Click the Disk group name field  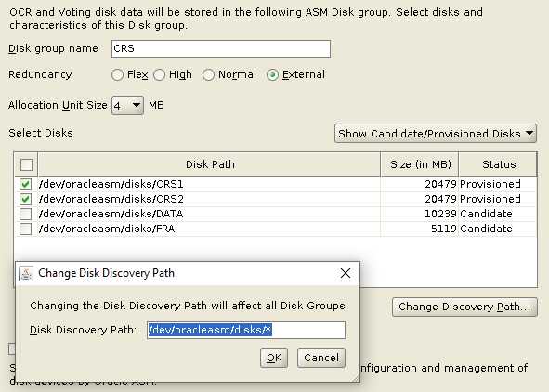point(221,48)
